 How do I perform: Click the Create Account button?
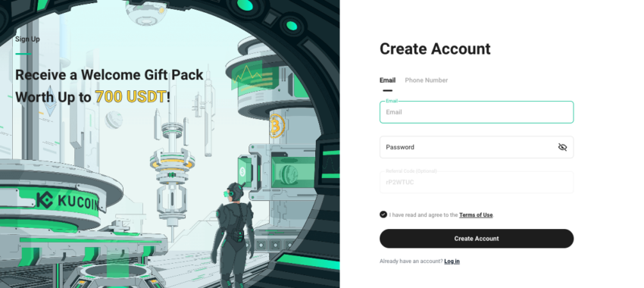coord(477,238)
